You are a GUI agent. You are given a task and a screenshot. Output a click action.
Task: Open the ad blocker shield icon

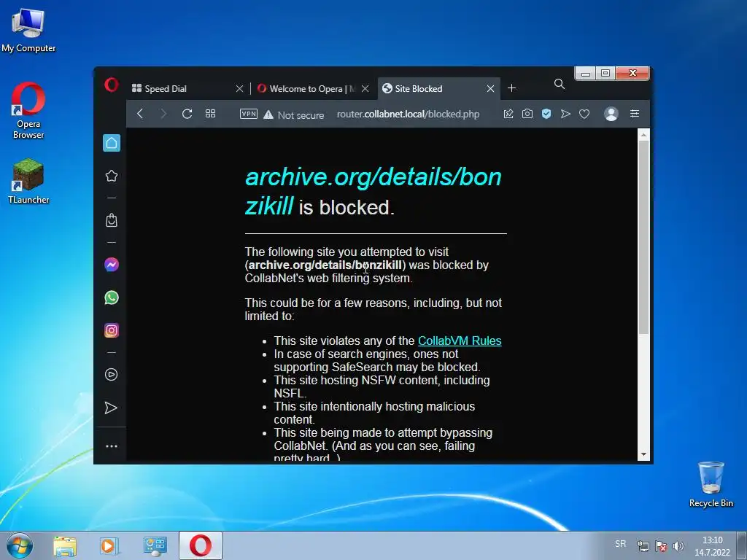(546, 114)
